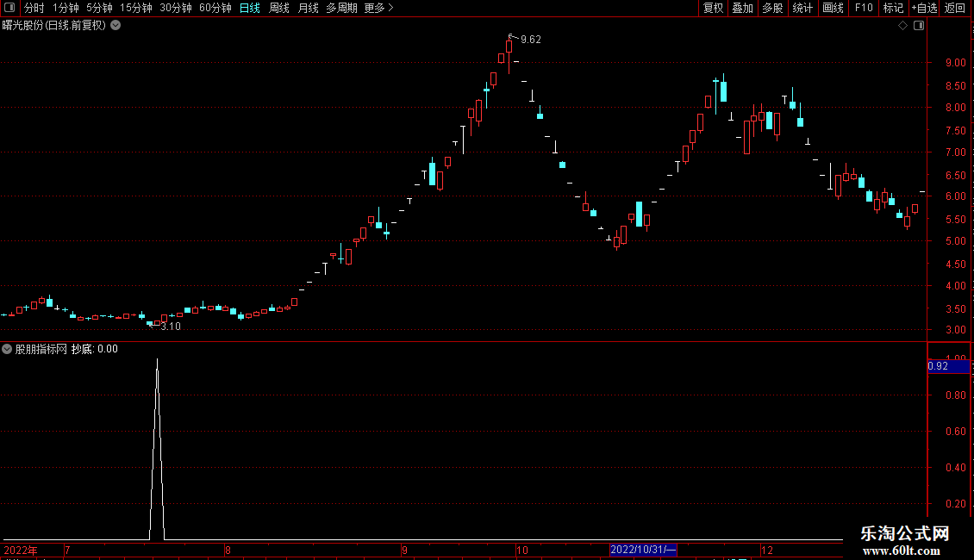Switch to the 日线 daily chart
This screenshot has width=974, height=560.
[250, 8]
